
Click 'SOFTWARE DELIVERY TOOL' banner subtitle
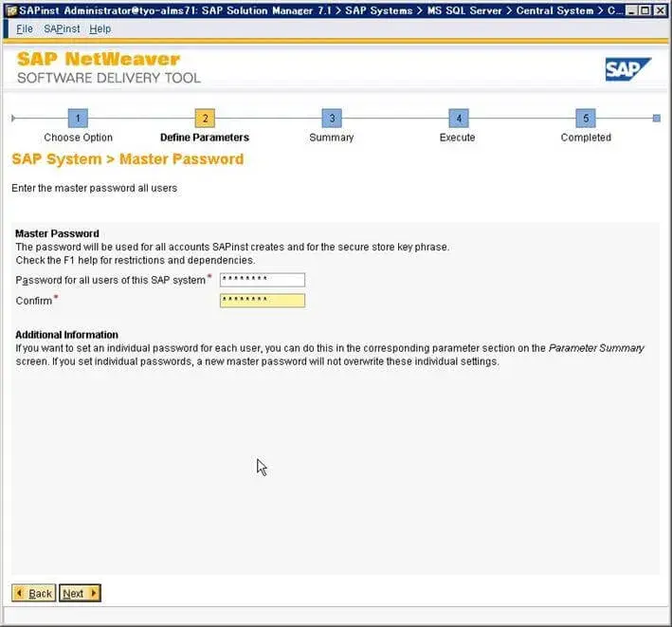point(109,78)
